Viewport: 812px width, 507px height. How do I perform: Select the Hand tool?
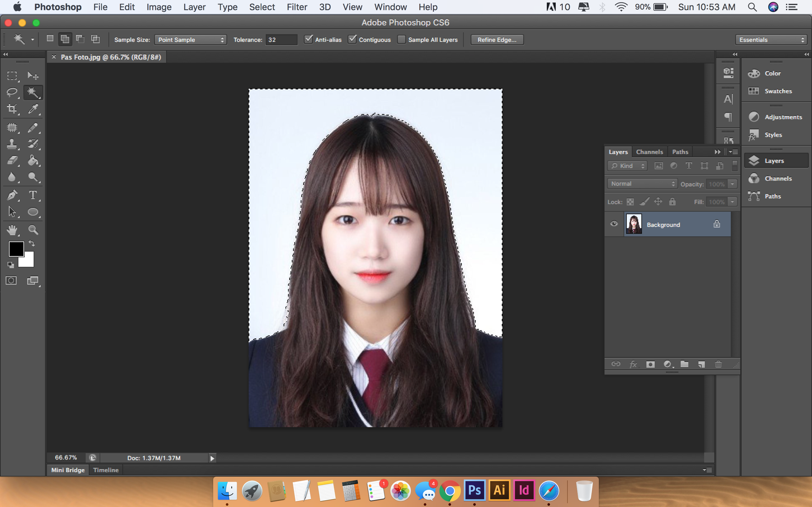click(12, 230)
